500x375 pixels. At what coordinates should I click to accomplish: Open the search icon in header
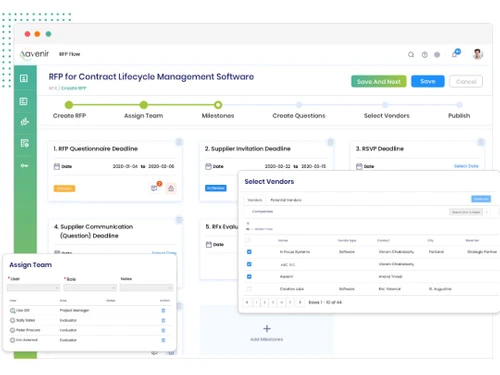(x=411, y=55)
